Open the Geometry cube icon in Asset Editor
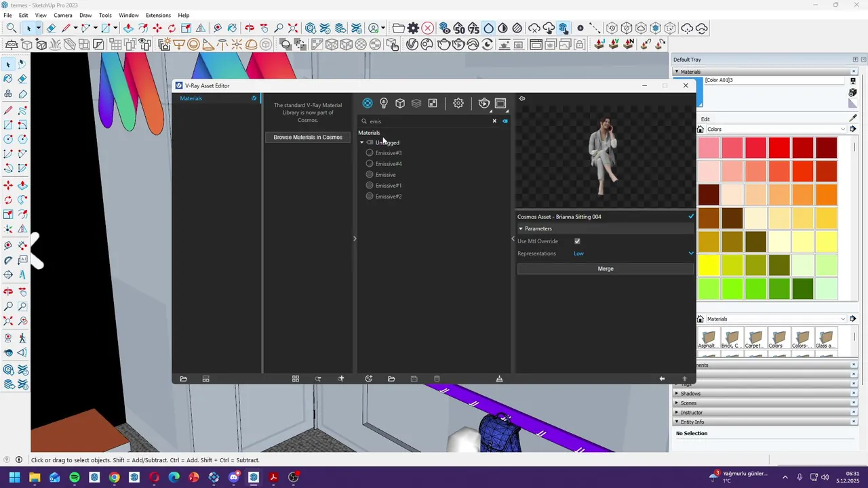Screen dimensions: 868x488 click(x=400, y=103)
